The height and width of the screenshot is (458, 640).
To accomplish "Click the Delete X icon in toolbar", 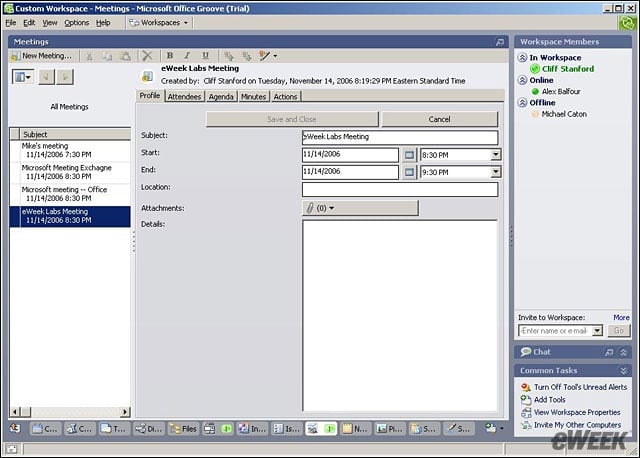I will pos(147,56).
